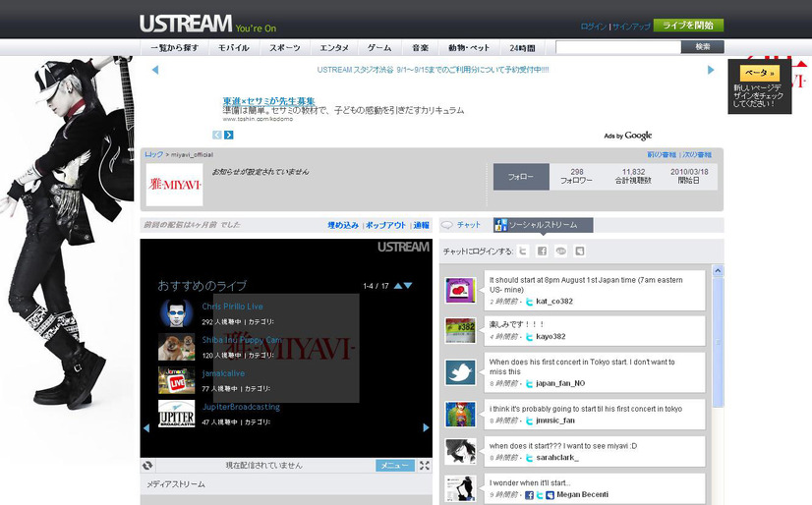The height and width of the screenshot is (505, 812).
Task: Open the スポーツ category
Action: coord(284,47)
